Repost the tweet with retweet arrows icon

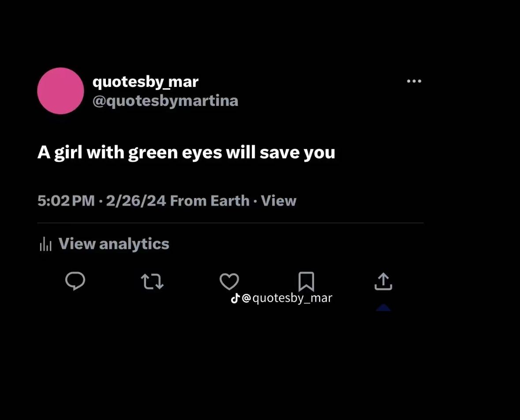[152, 281]
